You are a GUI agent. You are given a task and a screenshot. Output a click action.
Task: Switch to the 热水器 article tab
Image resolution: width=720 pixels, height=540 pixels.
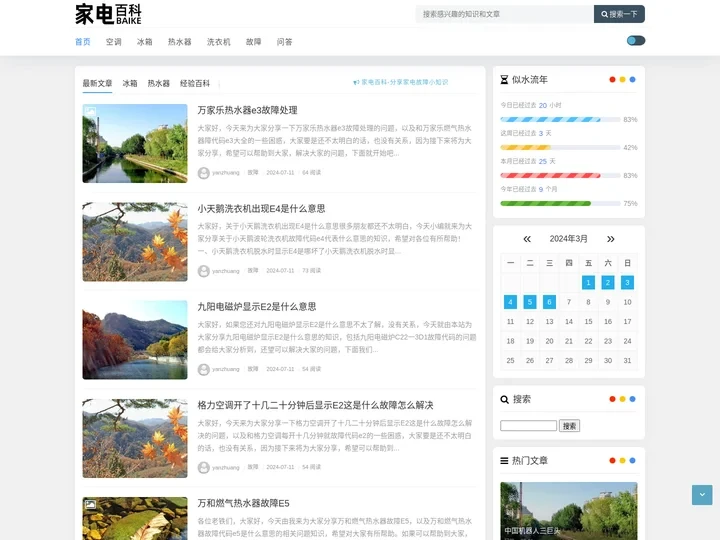point(158,83)
